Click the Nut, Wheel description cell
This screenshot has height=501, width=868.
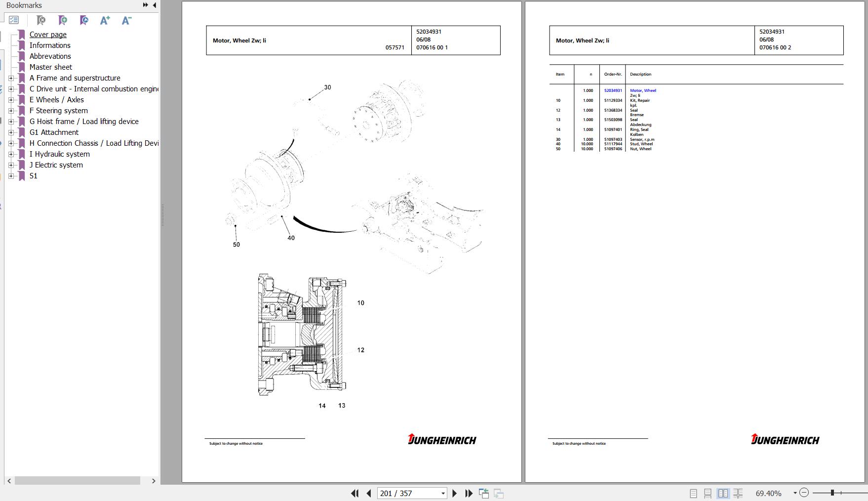point(640,149)
